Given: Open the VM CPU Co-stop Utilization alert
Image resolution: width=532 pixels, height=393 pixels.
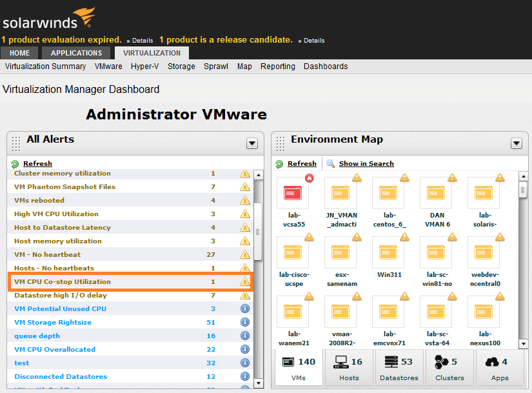Looking at the screenshot, I should [130, 281].
